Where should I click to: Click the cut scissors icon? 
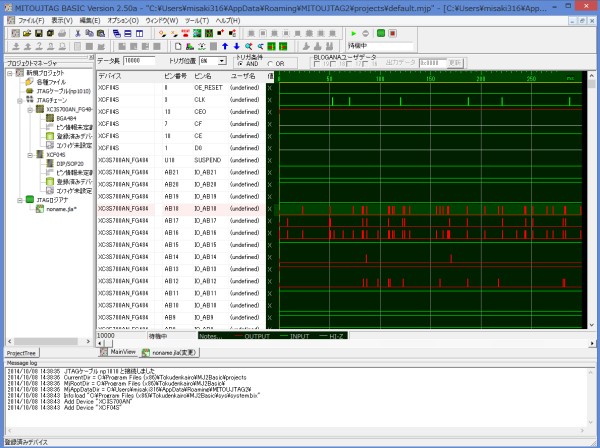tap(79, 32)
